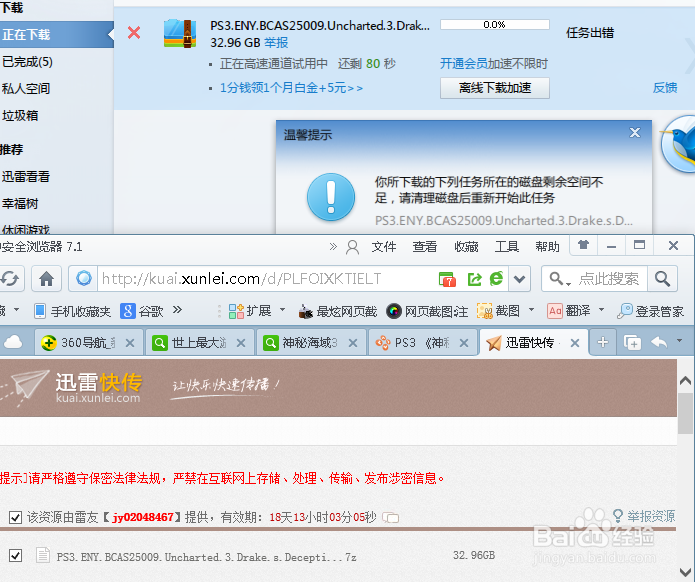Click the Xunlei hummingbird logo
The width and height of the screenshot is (695, 582).
click(x=678, y=144)
